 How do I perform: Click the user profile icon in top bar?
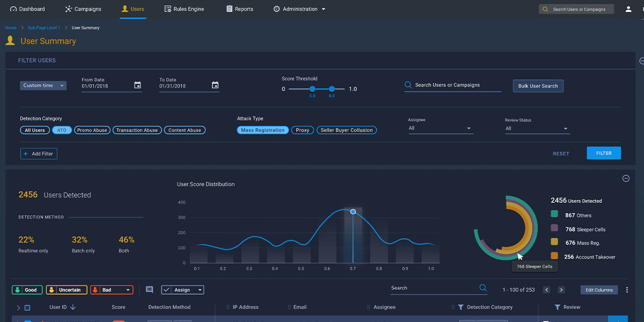pyautogui.click(x=628, y=9)
